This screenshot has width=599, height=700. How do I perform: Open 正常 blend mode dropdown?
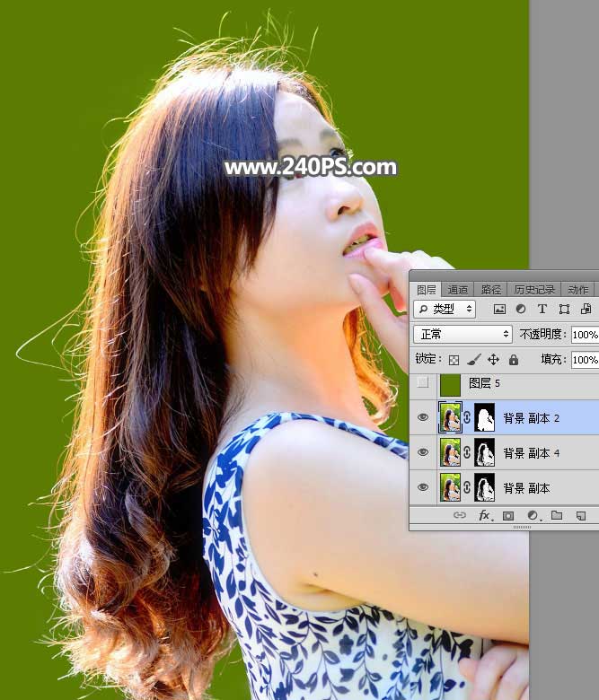click(x=462, y=334)
